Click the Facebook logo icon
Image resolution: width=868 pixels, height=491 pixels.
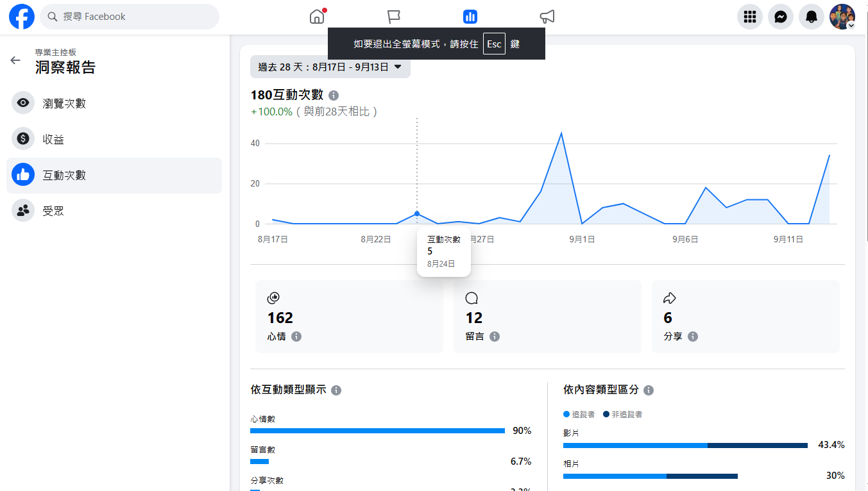(22, 17)
